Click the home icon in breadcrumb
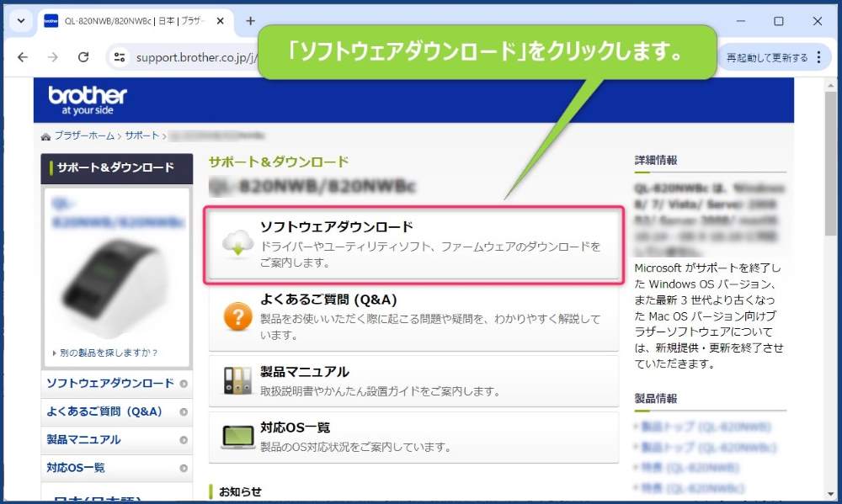The height and width of the screenshot is (504, 842). 45,136
